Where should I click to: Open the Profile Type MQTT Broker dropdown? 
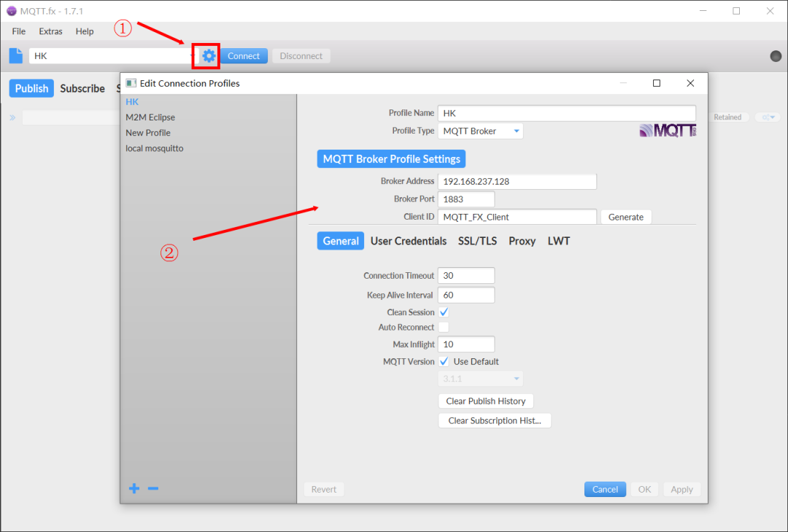pyautogui.click(x=480, y=131)
